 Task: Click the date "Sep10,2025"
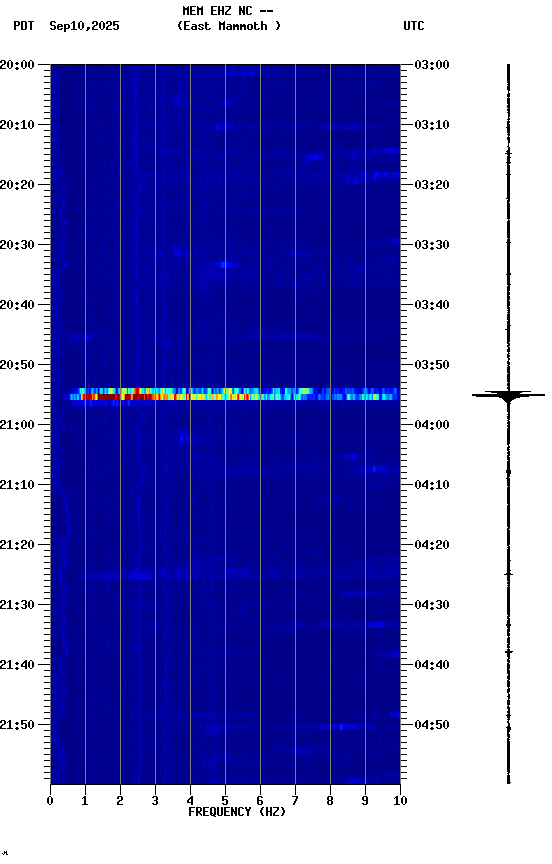click(84, 26)
